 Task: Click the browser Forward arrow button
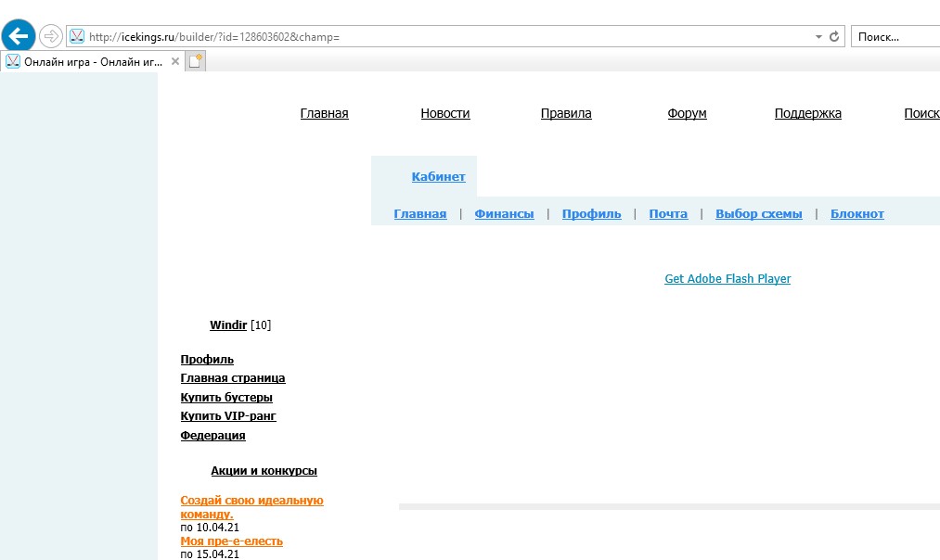tap(50, 36)
